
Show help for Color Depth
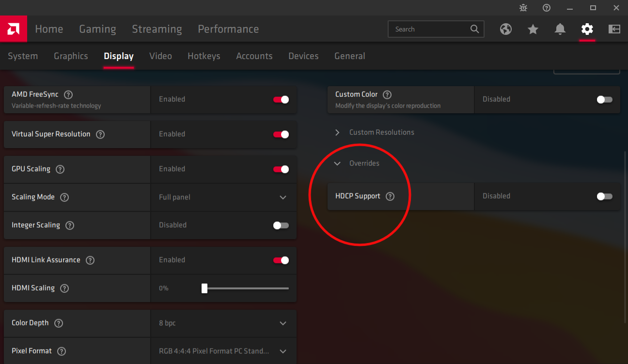click(59, 323)
